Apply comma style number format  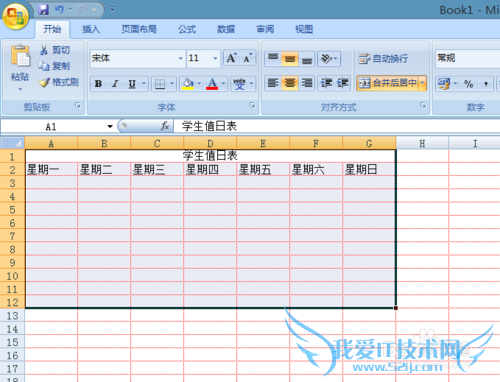point(486,83)
